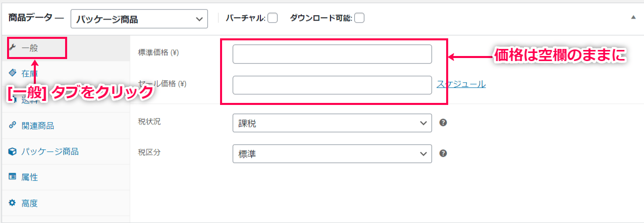
Task: Click the gear icon beside 高度
Action: [13, 203]
